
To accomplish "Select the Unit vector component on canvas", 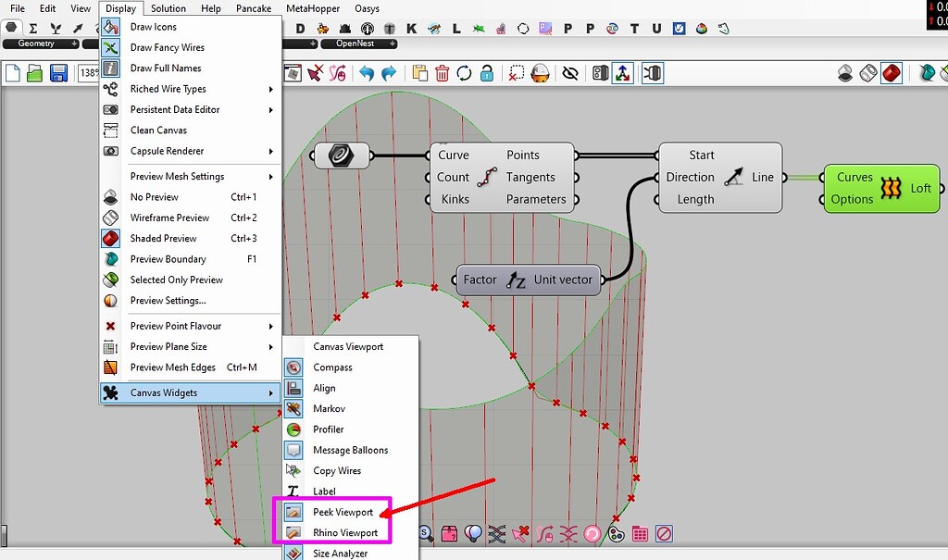I will pos(527,279).
